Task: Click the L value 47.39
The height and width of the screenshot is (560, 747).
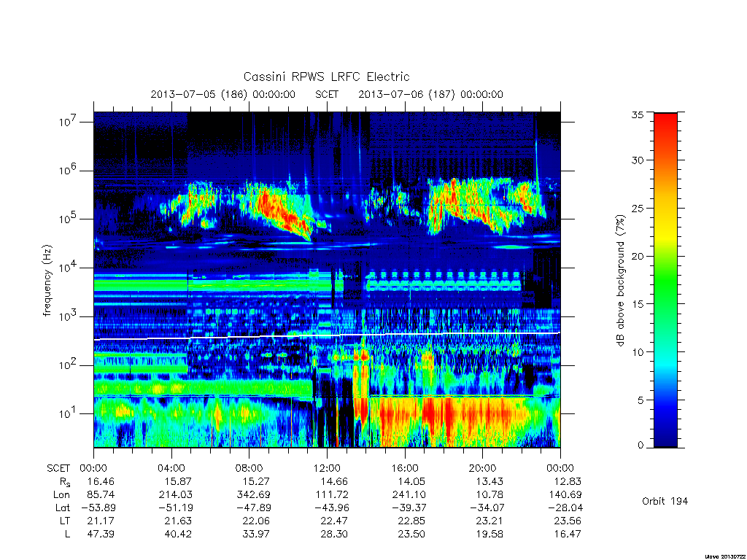Action: coord(101,534)
